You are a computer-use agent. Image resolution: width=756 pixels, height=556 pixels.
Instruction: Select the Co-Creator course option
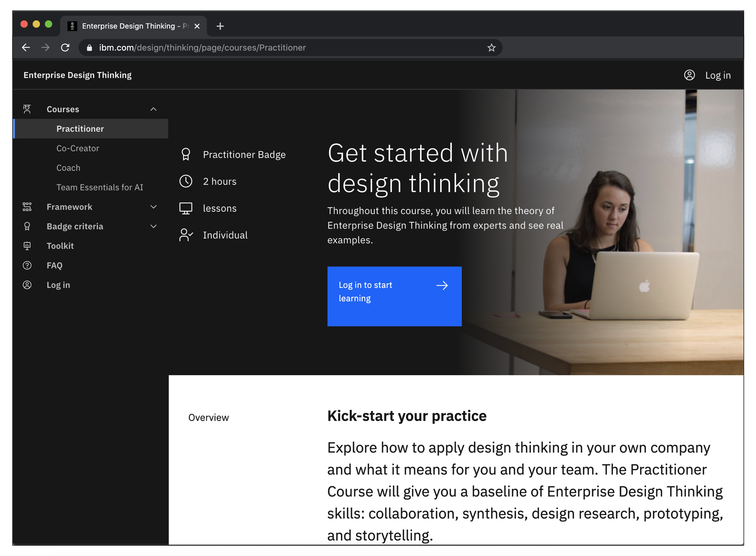(x=78, y=148)
